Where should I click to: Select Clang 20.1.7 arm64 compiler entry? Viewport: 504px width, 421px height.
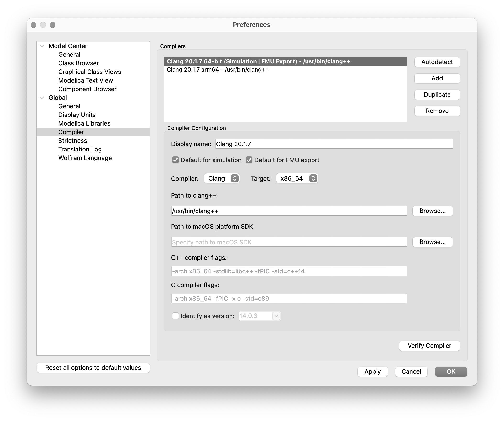pyautogui.click(x=285, y=70)
